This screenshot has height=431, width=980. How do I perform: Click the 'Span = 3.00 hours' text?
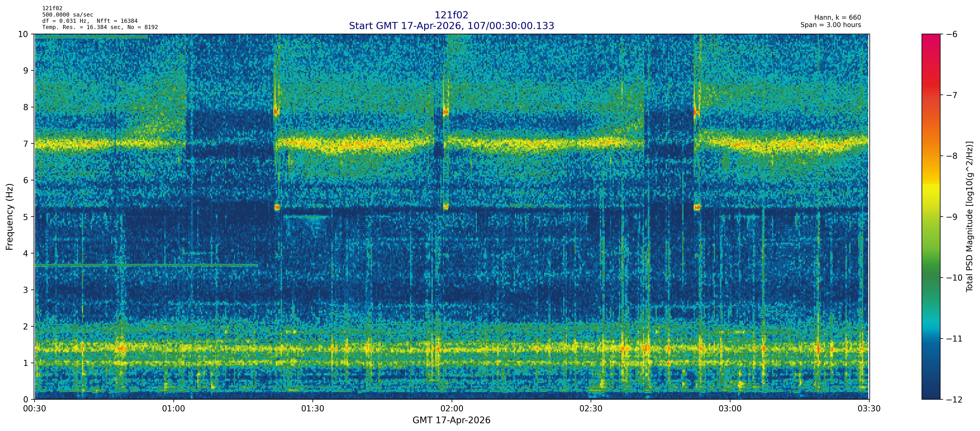[x=830, y=25]
